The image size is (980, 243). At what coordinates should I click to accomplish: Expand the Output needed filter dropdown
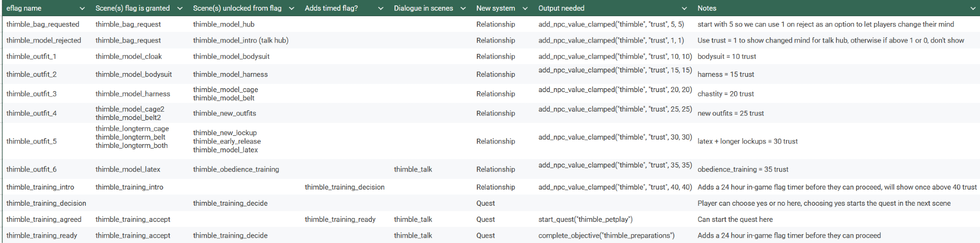(684, 8)
